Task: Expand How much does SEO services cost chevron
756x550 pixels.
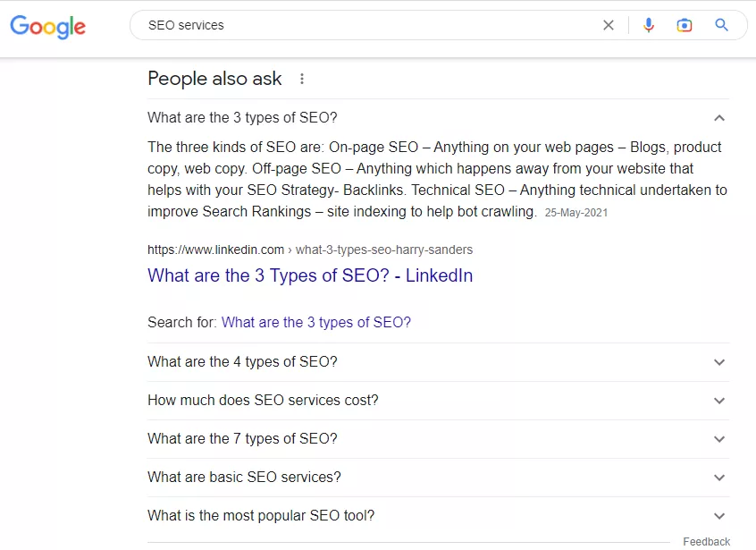Action: [719, 401]
